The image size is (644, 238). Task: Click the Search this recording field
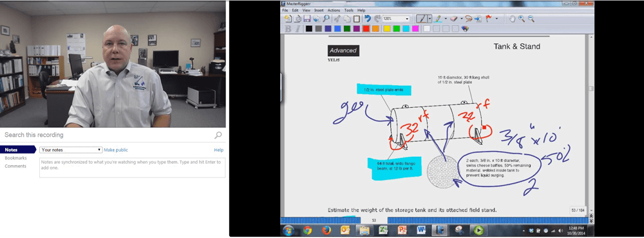pos(108,135)
